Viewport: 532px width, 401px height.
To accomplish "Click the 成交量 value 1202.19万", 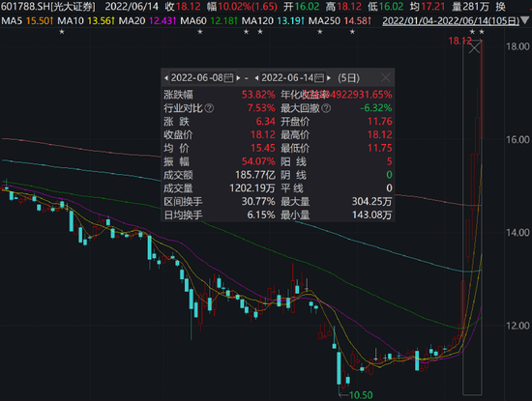I will (x=252, y=188).
